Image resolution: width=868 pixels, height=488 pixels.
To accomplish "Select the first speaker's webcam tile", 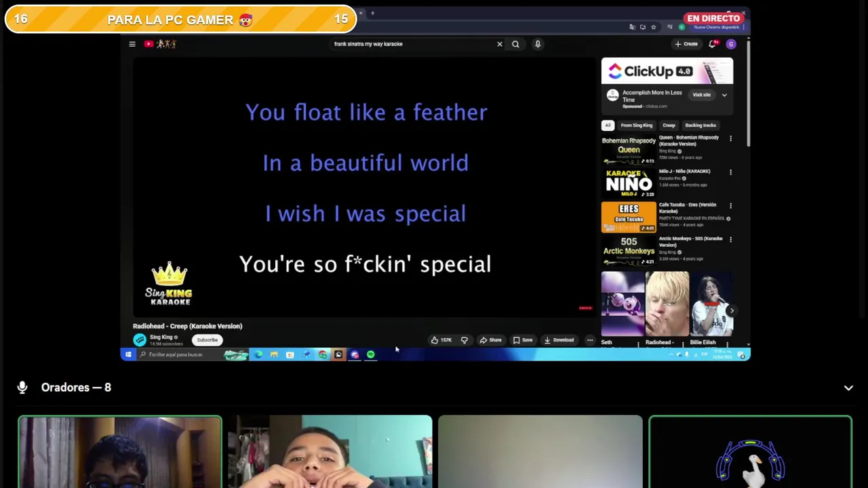I will [x=120, y=451].
